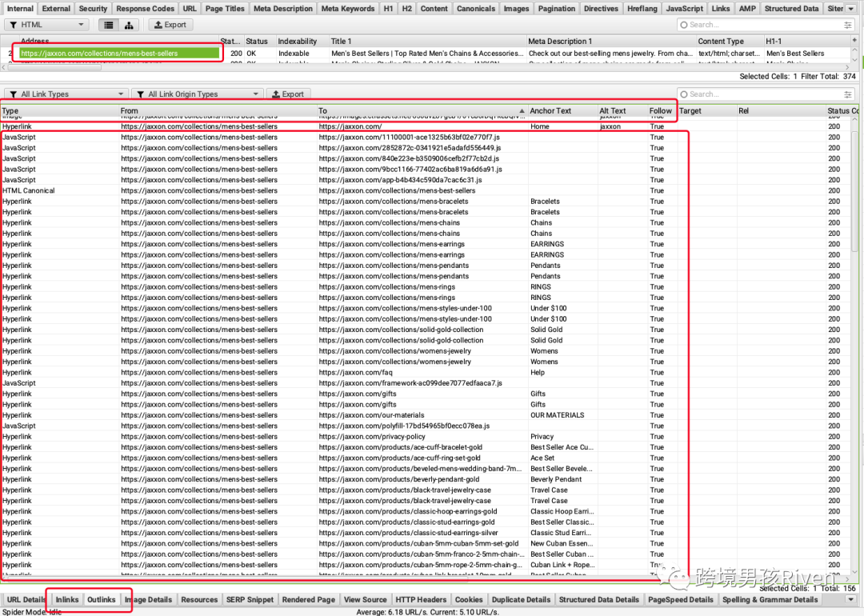
Task: Click the top Search input field
Action: (760, 25)
